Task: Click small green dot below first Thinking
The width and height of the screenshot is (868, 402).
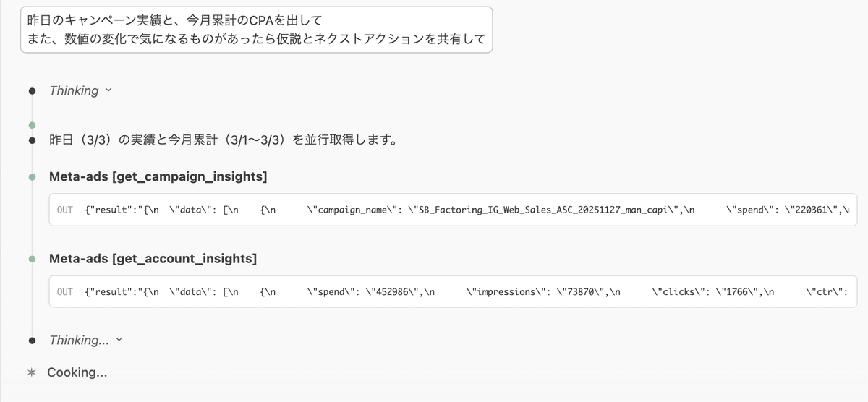Action: click(x=32, y=125)
